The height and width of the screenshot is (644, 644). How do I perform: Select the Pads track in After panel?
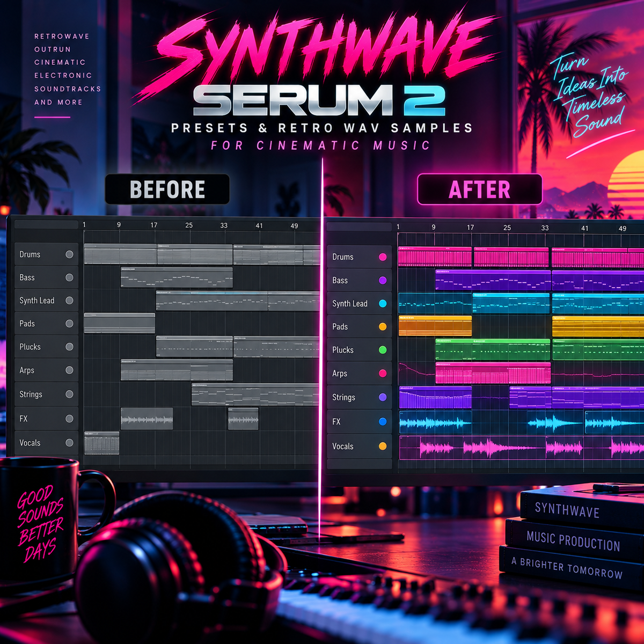[360, 326]
